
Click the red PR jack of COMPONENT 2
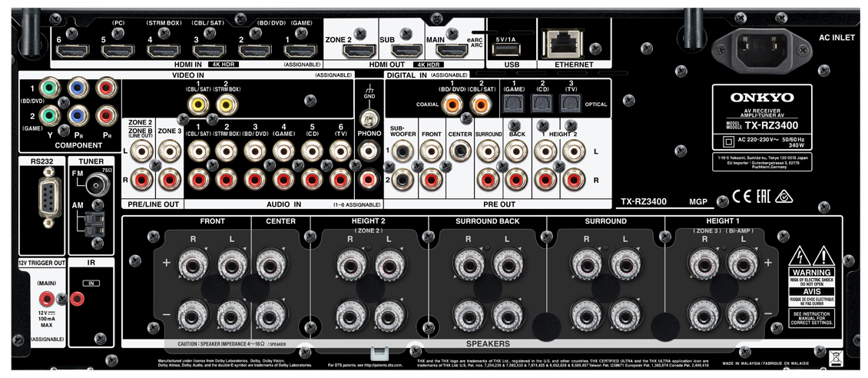point(106,116)
